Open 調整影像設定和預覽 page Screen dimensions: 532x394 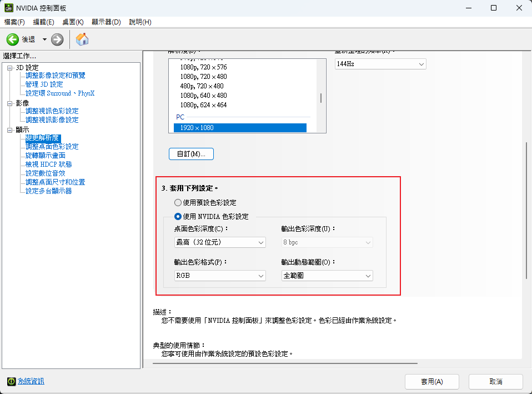[56, 76]
